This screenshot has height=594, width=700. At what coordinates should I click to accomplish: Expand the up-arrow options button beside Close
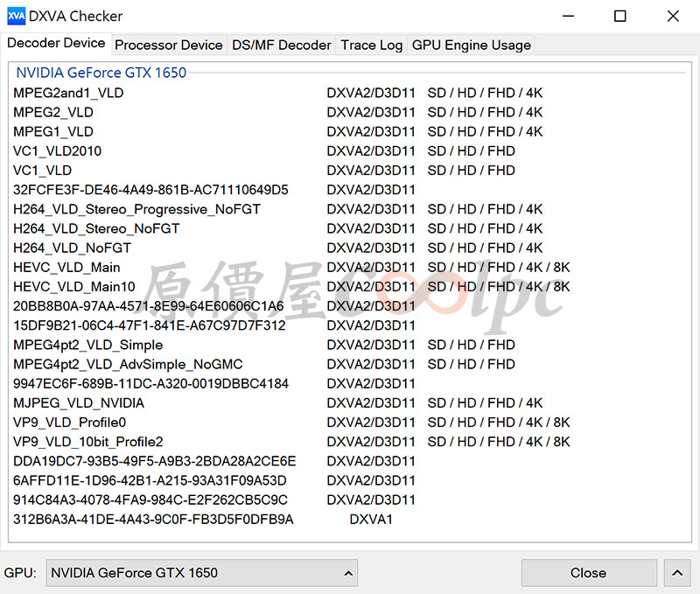coord(677,573)
